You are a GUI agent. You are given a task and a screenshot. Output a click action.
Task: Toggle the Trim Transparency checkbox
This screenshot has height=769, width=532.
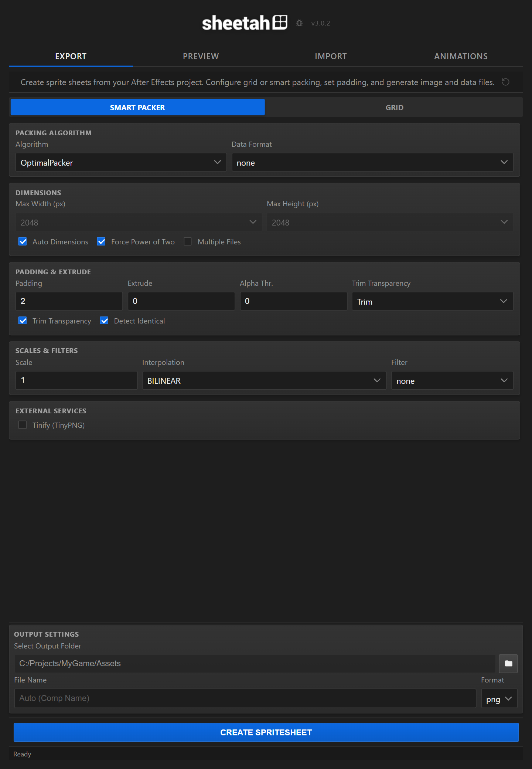(23, 321)
